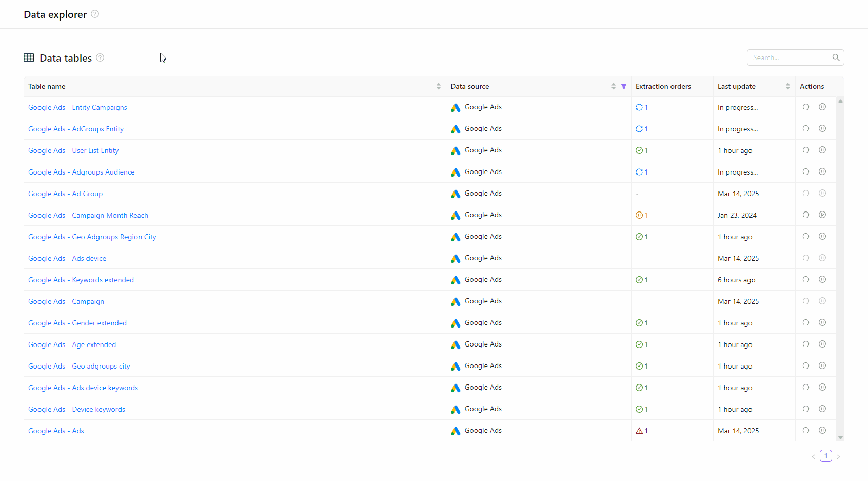Go to page 1 of pagination
Image resolution: width=868 pixels, height=481 pixels.
pyautogui.click(x=825, y=456)
